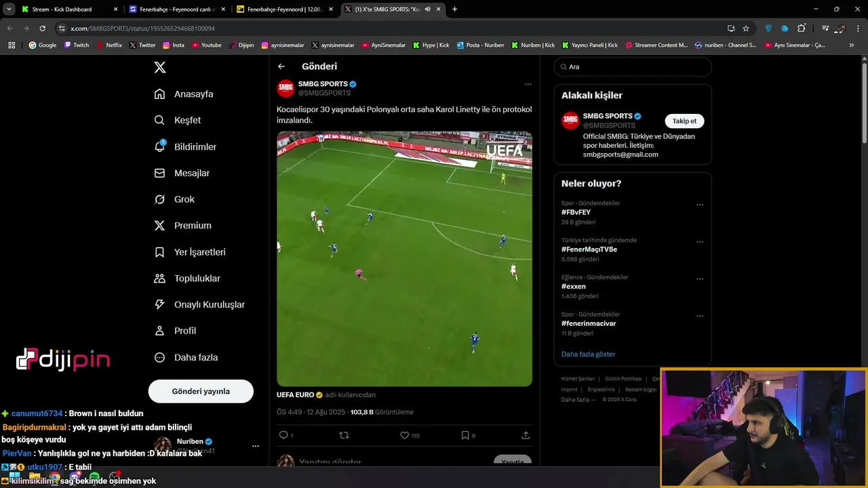The image size is (868, 488).
Task: Open the Yayıncı Paneli | Kick bookmark
Action: pyautogui.click(x=590, y=45)
